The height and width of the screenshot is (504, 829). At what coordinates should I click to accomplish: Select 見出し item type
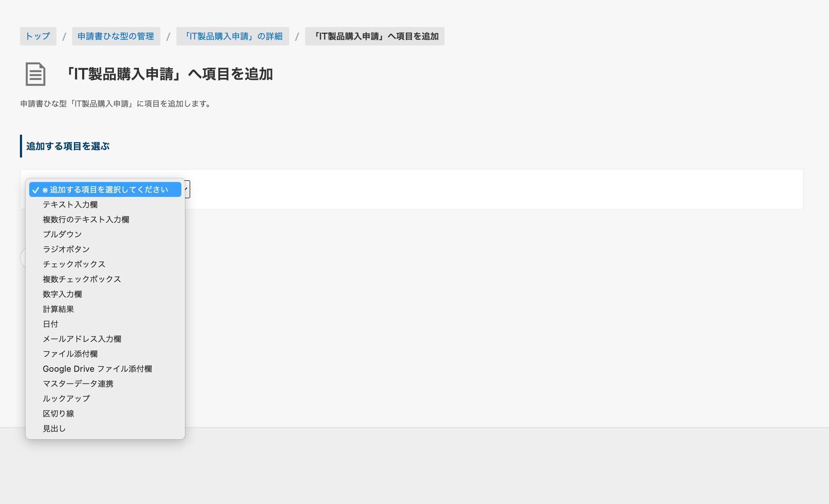pyautogui.click(x=105, y=428)
